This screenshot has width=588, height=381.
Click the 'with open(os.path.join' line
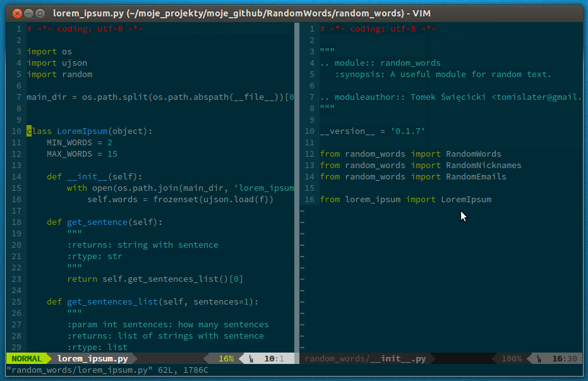click(181, 188)
